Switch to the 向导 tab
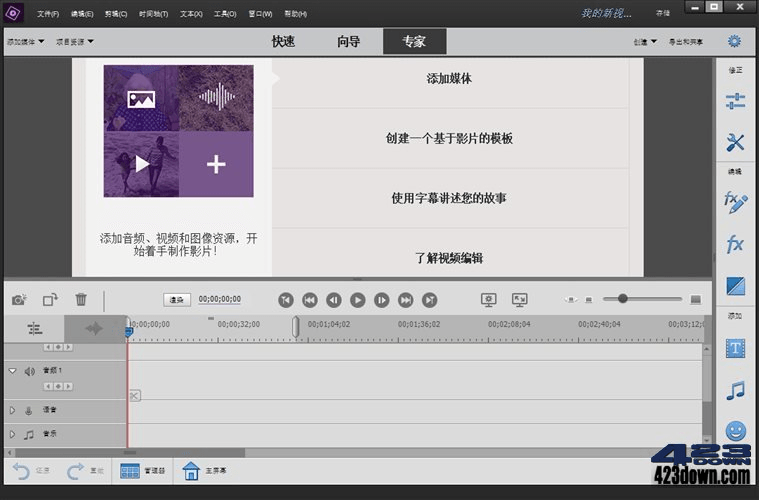 coord(349,41)
